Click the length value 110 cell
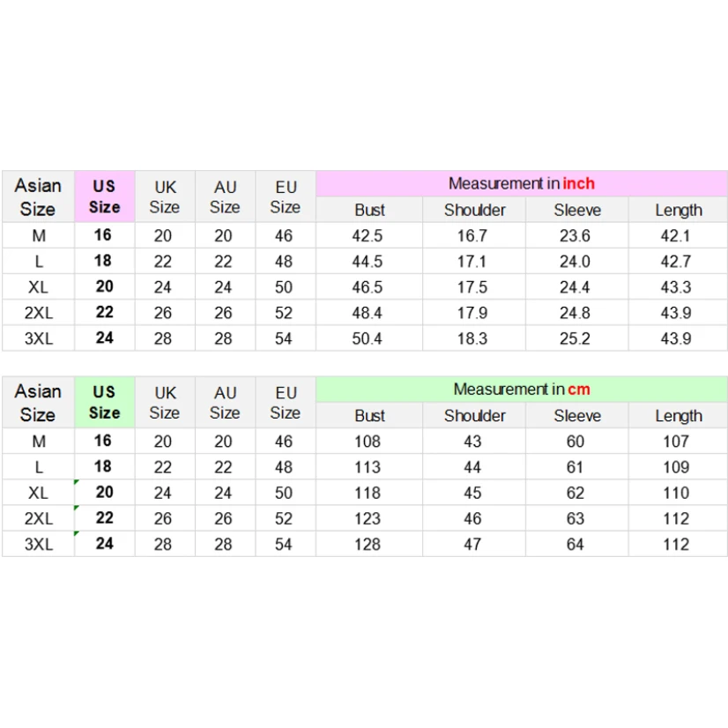Screen dimensions: 728x728 tap(677, 493)
